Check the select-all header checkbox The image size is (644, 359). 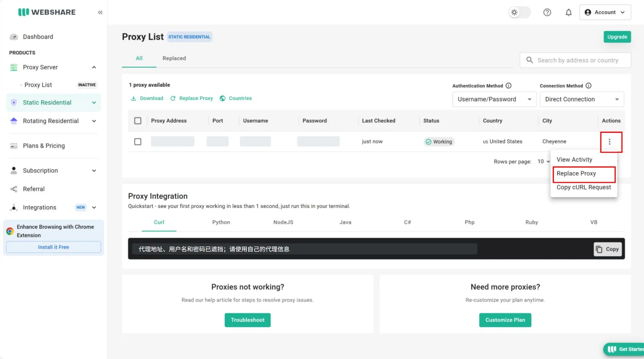(138, 121)
